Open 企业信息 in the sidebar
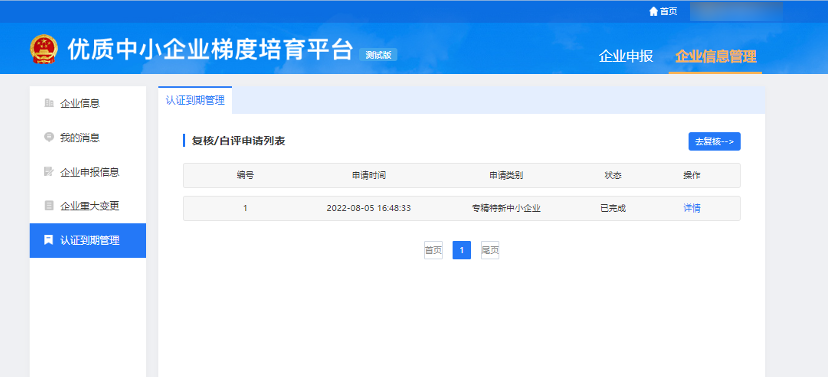 click(88, 103)
